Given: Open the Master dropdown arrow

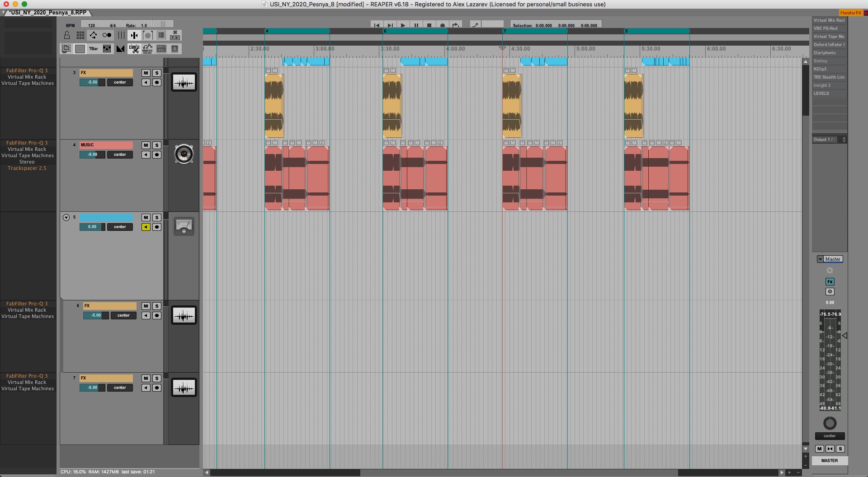Looking at the screenshot, I should click(820, 259).
